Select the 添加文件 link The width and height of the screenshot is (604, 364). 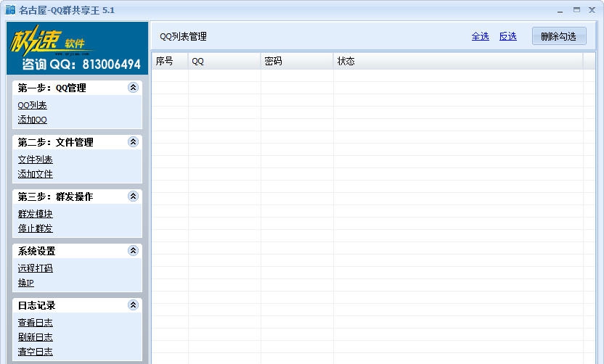click(35, 174)
